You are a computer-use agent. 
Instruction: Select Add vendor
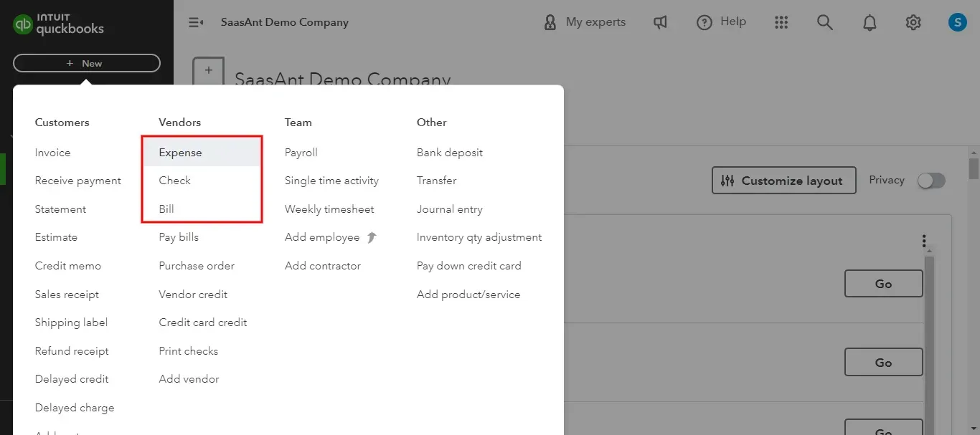pos(189,379)
